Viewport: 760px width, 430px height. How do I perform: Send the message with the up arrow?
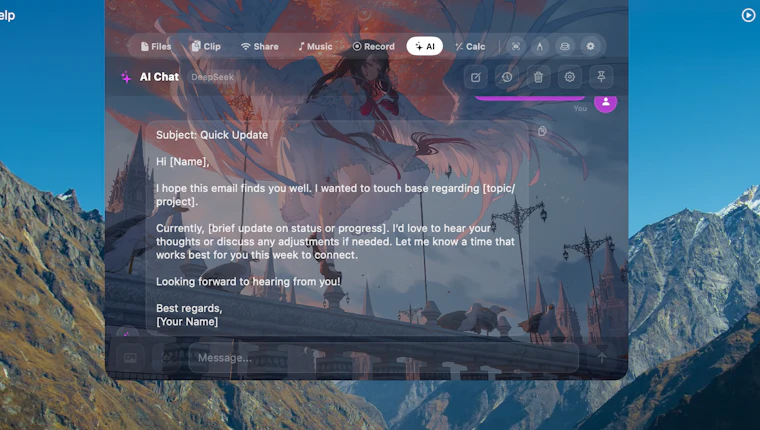click(x=602, y=358)
